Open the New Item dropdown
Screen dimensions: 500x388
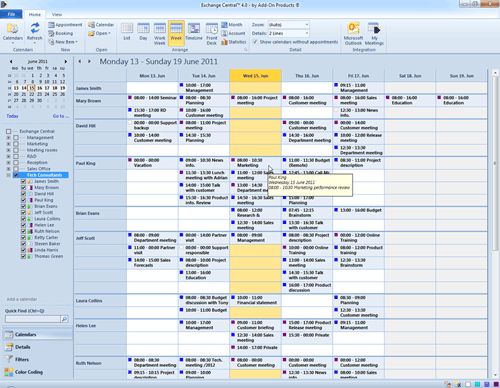[63, 42]
